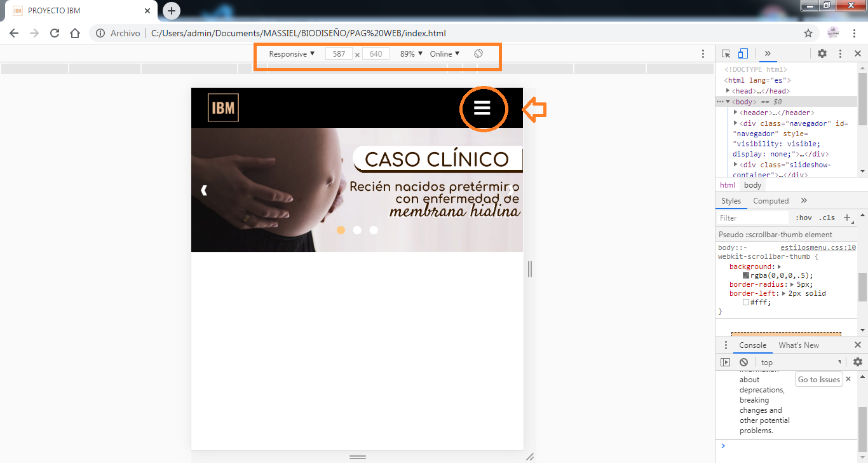This screenshot has width=868, height=463.
Task: Show more Styles pane tabs
Action: pos(804,200)
